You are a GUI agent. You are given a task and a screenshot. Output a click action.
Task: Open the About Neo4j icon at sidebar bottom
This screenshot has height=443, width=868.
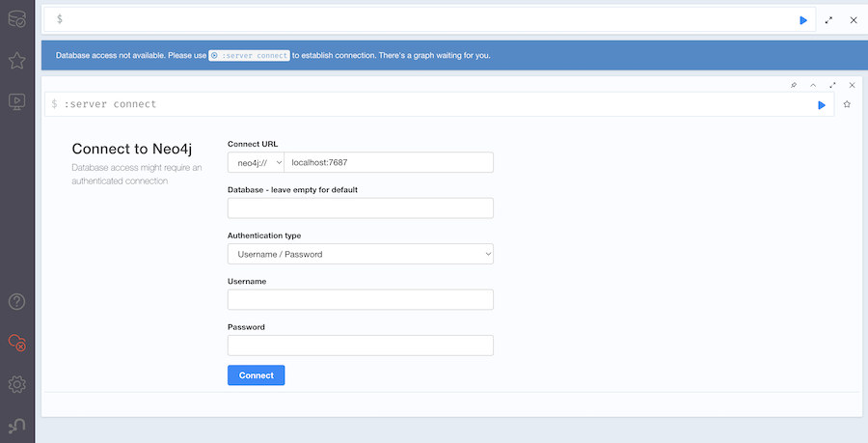click(x=16, y=426)
